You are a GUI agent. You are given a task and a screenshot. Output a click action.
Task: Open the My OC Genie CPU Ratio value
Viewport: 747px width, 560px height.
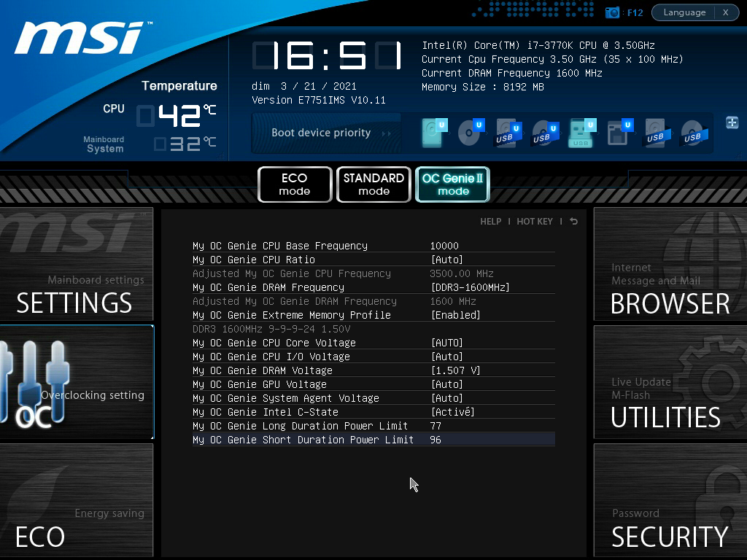(x=446, y=260)
